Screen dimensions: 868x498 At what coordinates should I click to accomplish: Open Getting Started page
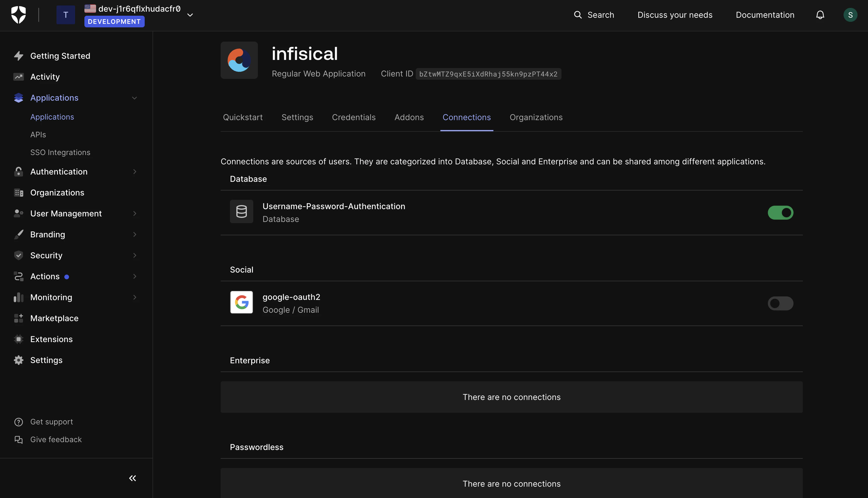(x=60, y=56)
